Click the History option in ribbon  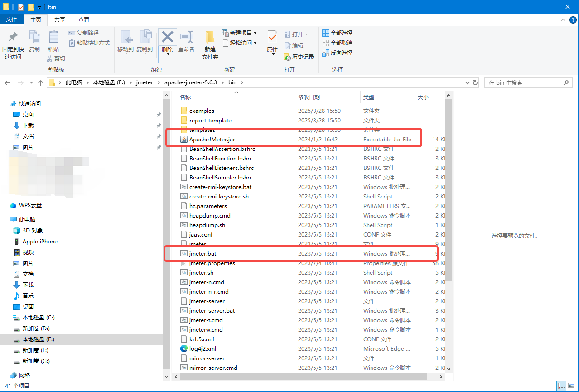[299, 57]
